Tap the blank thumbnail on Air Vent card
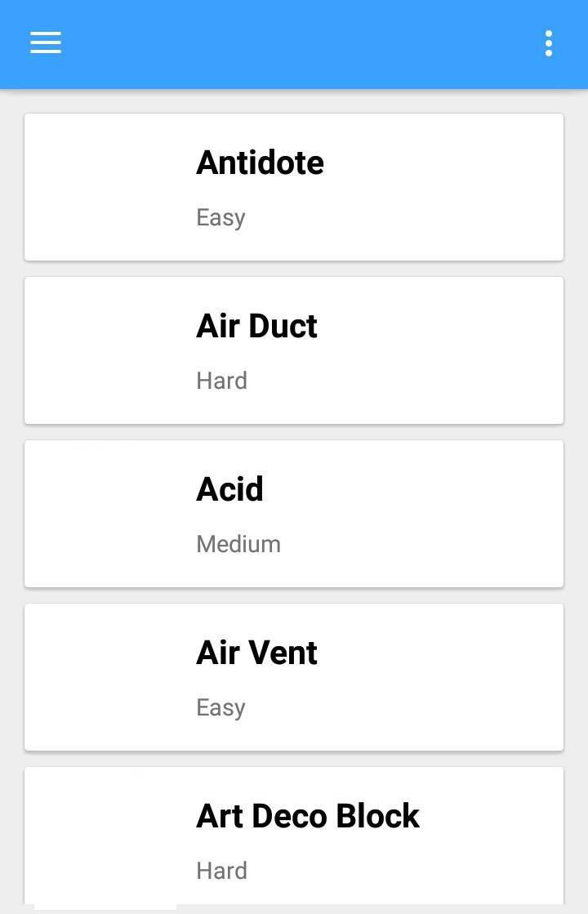This screenshot has height=914, width=588. pos(106,677)
